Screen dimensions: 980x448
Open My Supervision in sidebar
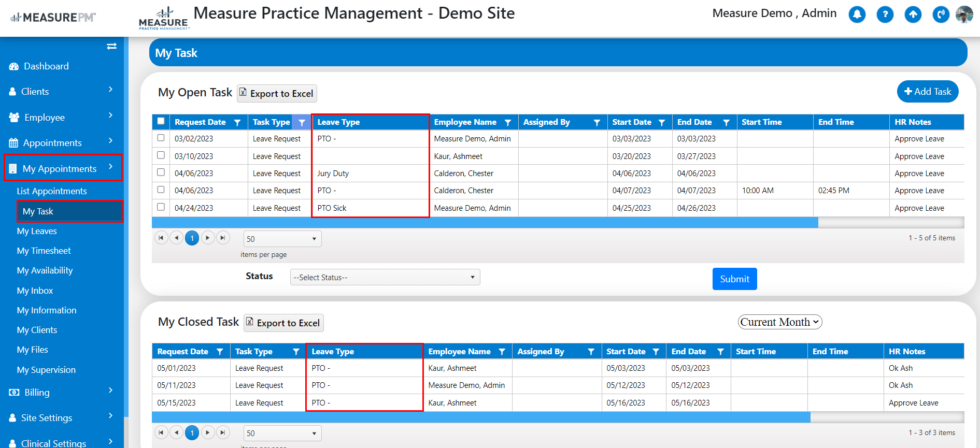coord(46,370)
